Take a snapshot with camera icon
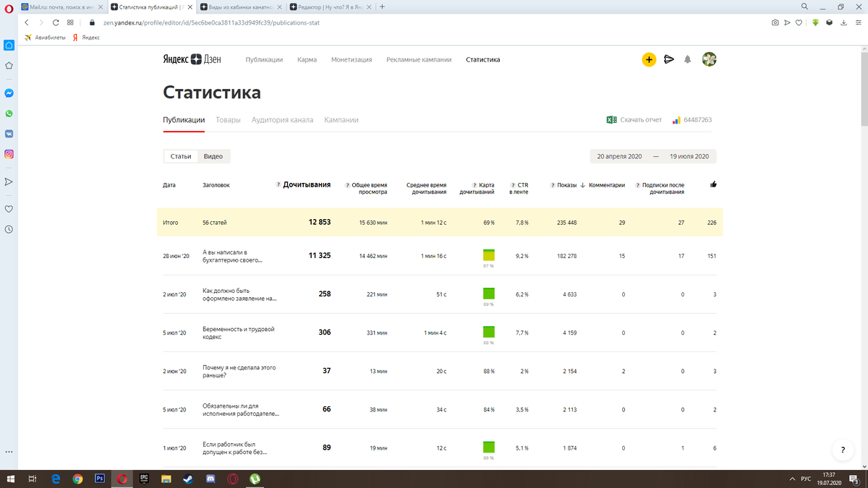 click(x=775, y=22)
